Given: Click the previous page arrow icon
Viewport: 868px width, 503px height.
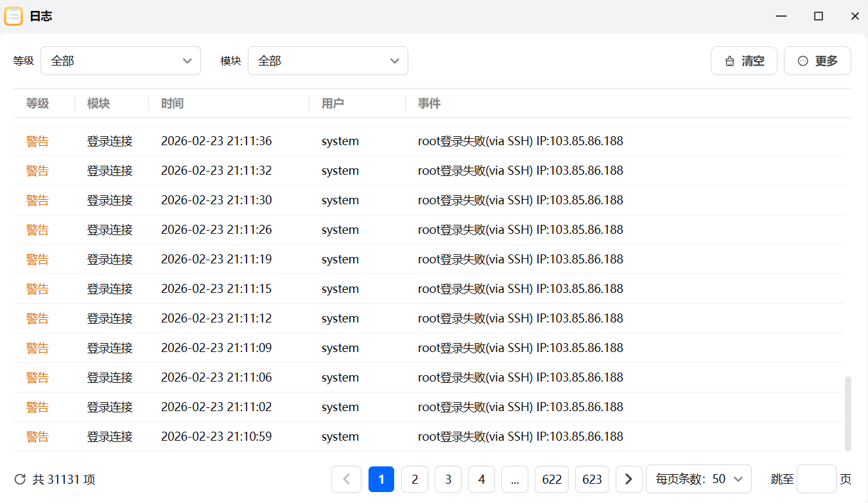Looking at the screenshot, I should click(346, 479).
